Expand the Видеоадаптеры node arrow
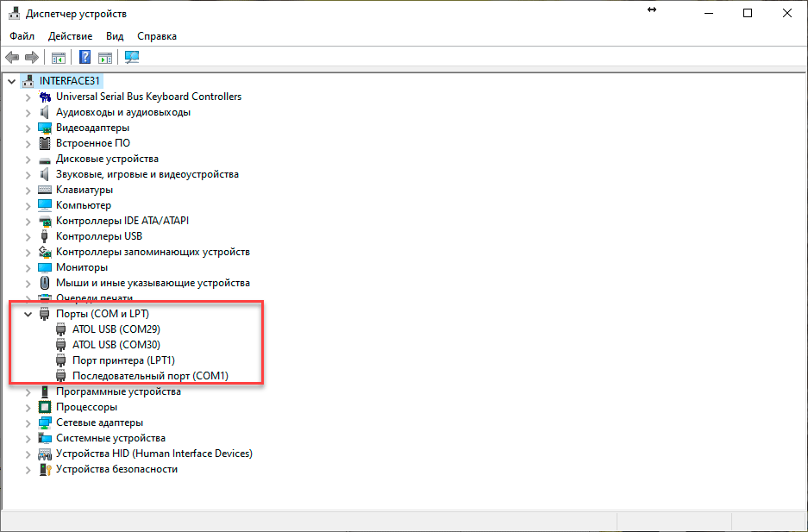Screen dimensions: 808x532 [x=28, y=128]
